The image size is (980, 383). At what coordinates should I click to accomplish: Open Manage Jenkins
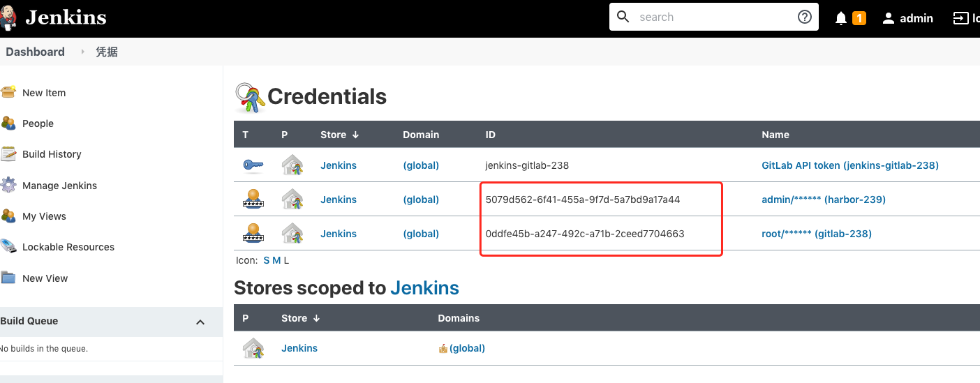[x=59, y=186]
